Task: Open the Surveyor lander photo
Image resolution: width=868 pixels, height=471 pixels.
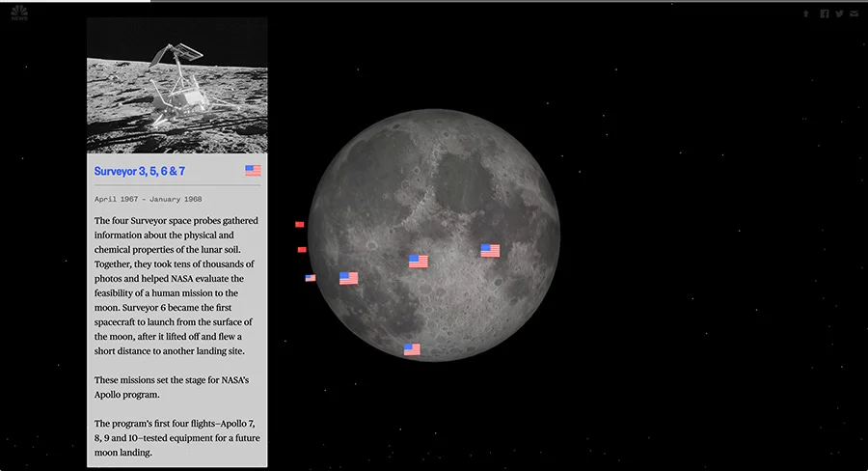Action: click(177, 85)
